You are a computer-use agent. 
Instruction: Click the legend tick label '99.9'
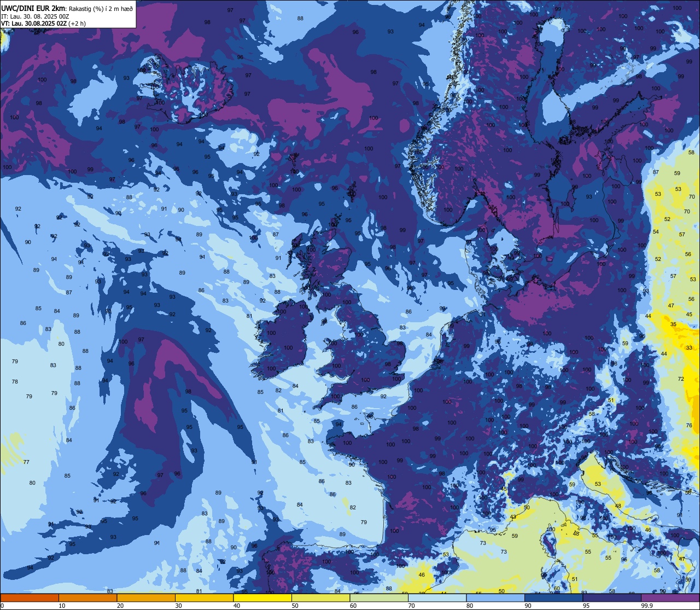(646, 606)
